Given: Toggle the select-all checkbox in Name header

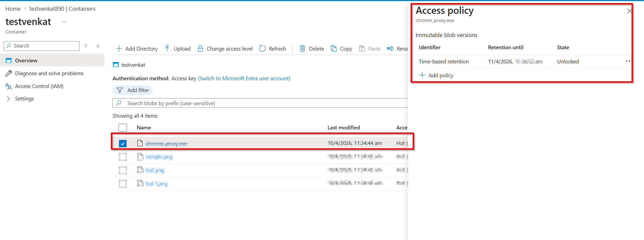Looking at the screenshot, I should pyautogui.click(x=123, y=128).
